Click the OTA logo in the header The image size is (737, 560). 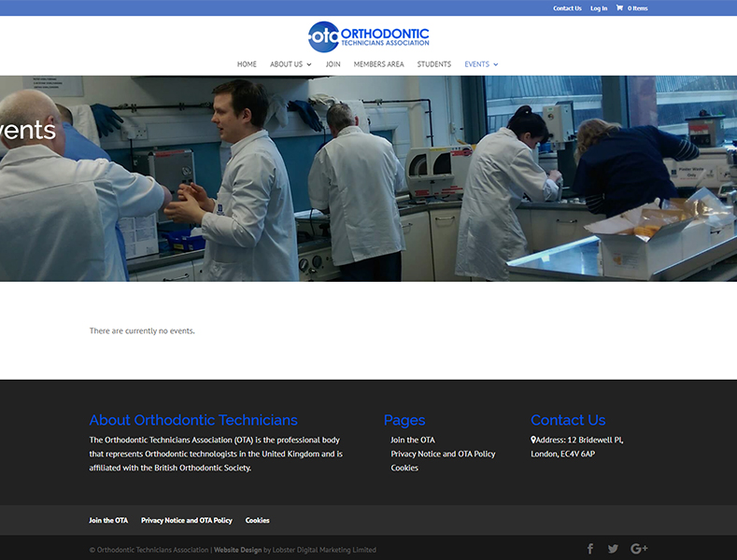coord(368,36)
